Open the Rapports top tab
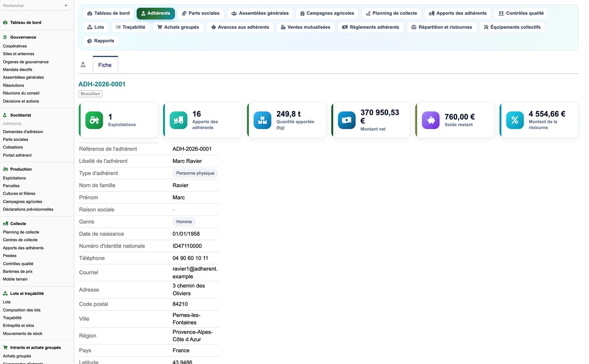The image size is (589, 364). click(x=101, y=41)
